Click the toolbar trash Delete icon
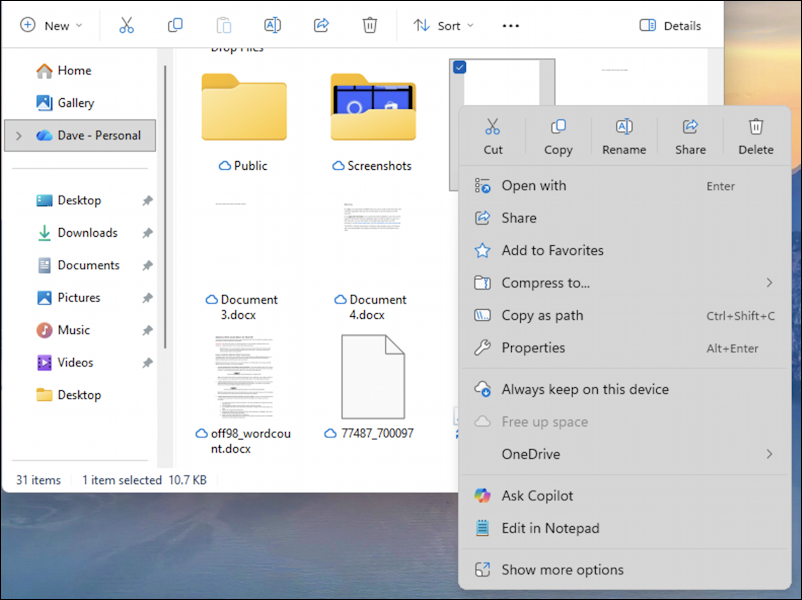 [370, 25]
